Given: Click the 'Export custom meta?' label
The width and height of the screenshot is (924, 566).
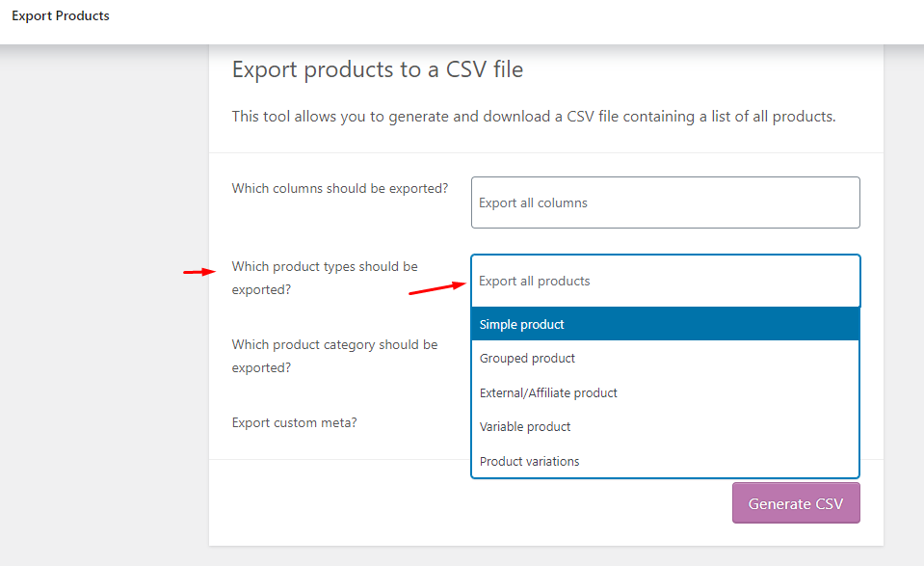Looking at the screenshot, I should click(x=294, y=422).
